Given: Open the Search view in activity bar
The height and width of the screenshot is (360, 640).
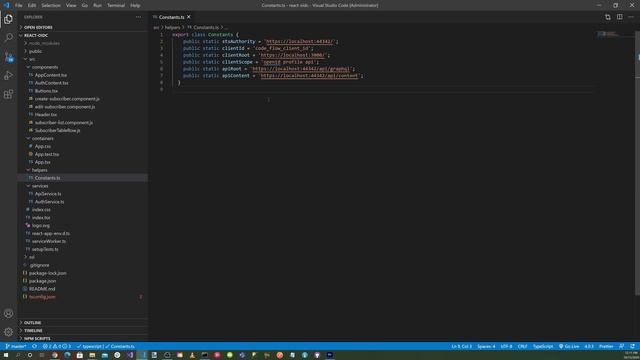Looking at the screenshot, I should coord(8,38).
